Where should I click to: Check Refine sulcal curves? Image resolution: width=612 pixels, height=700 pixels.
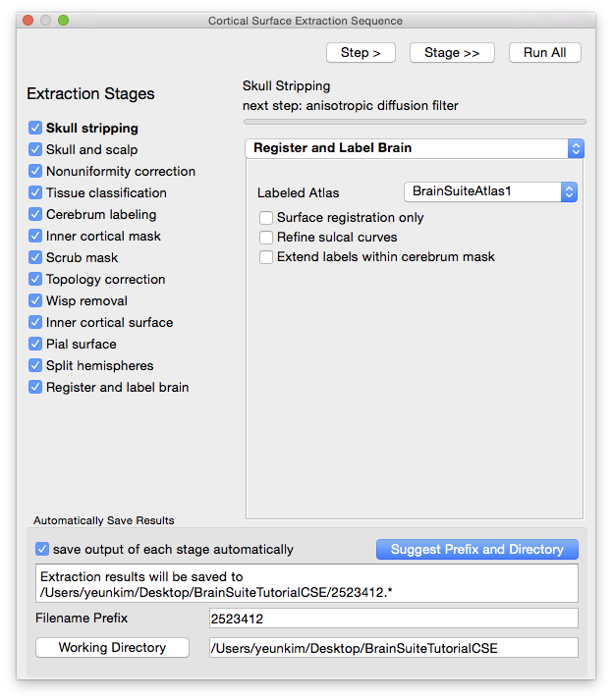tap(266, 237)
